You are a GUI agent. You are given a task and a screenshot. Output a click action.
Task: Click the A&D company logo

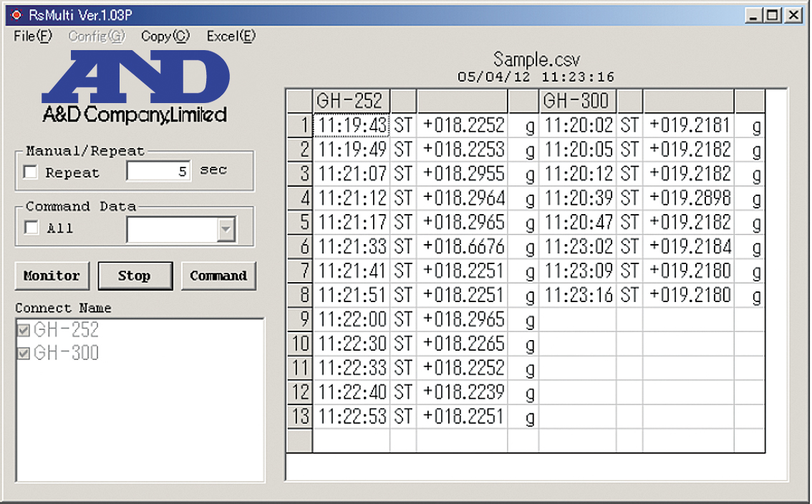click(135, 87)
